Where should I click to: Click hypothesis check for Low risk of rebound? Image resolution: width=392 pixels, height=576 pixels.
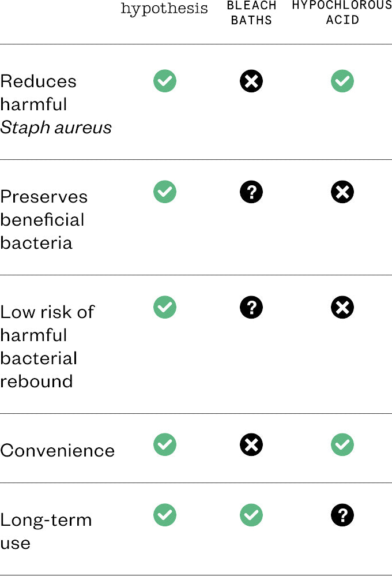pyautogui.click(x=165, y=307)
